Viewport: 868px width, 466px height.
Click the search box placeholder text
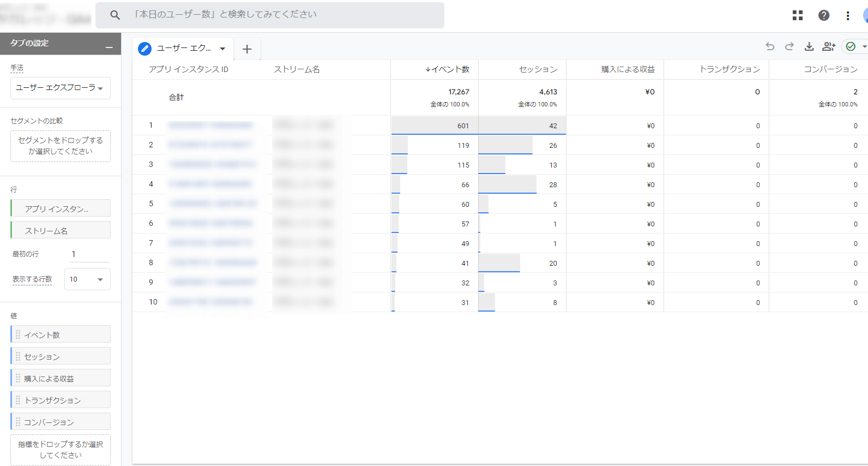click(x=225, y=14)
